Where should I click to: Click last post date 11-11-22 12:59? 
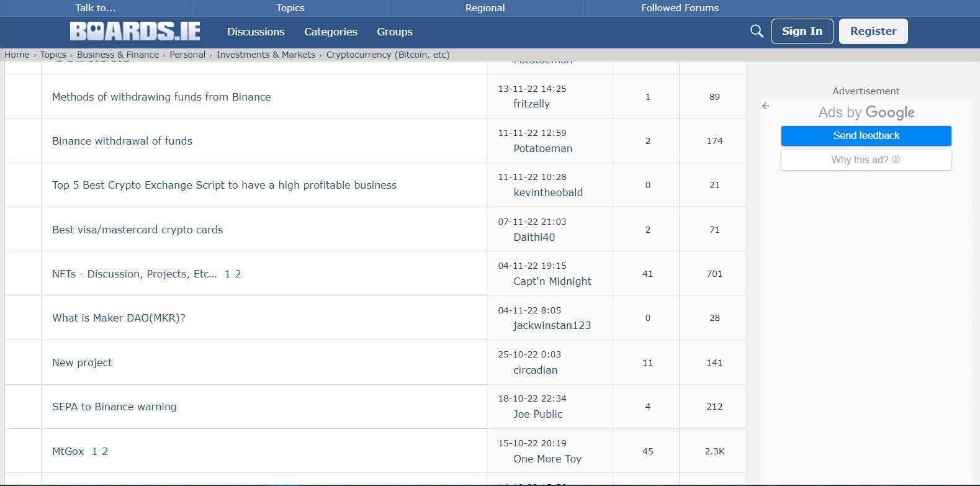(x=532, y=133)
